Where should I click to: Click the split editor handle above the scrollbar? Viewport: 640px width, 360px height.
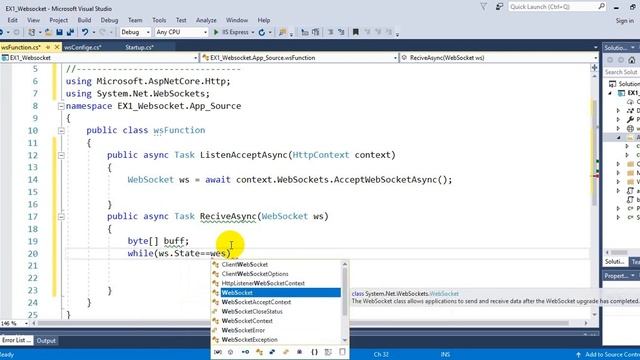594,68
